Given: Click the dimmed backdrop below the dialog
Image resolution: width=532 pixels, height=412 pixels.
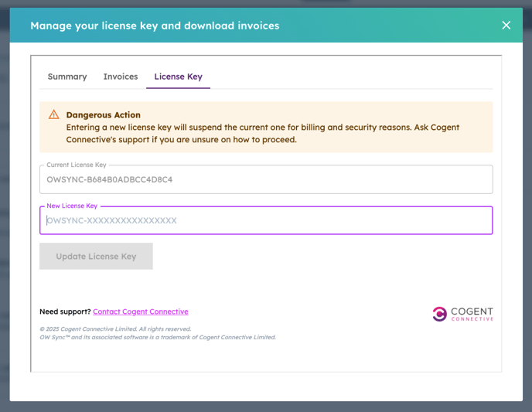Looking at the screenshot, I should tap(266, 407).
